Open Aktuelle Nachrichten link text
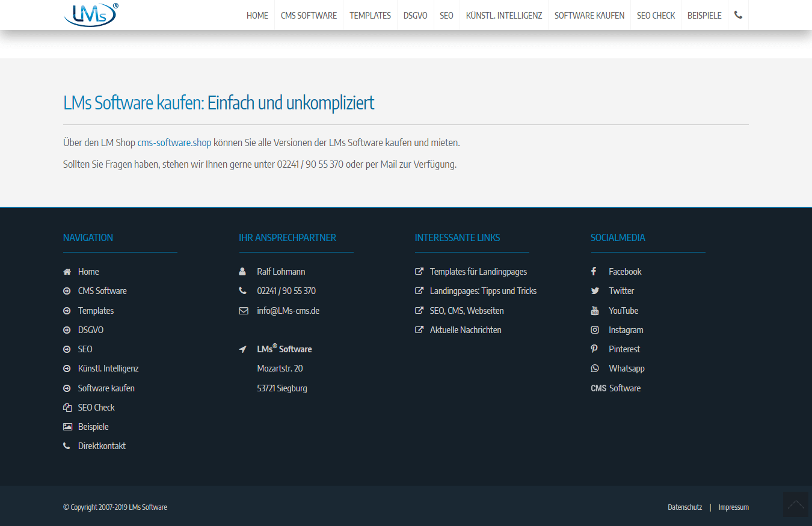This screenshot has width=812, height=526. [466, 330]
